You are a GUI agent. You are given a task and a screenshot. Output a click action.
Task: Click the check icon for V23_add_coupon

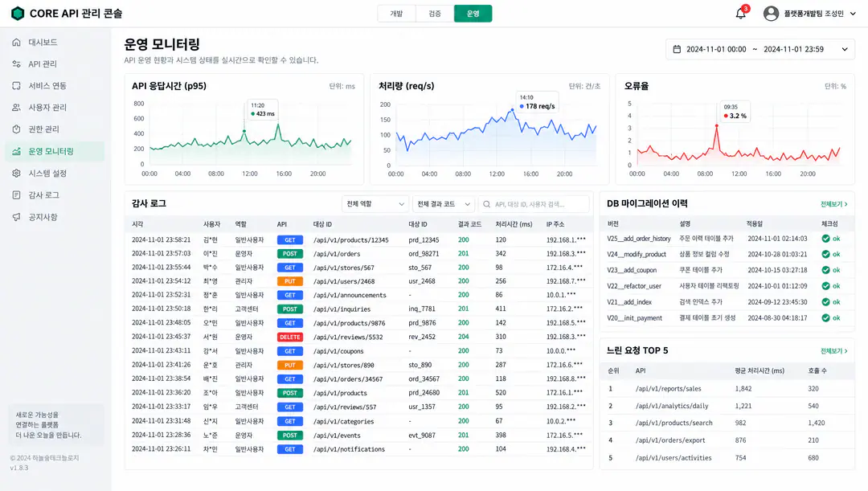click(826, 270)
